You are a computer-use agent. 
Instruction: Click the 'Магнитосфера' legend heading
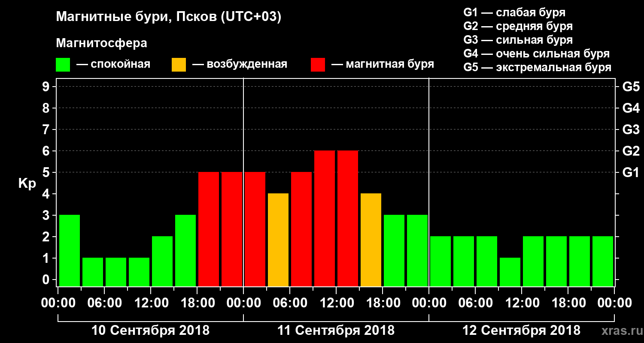tap(102, 43)
